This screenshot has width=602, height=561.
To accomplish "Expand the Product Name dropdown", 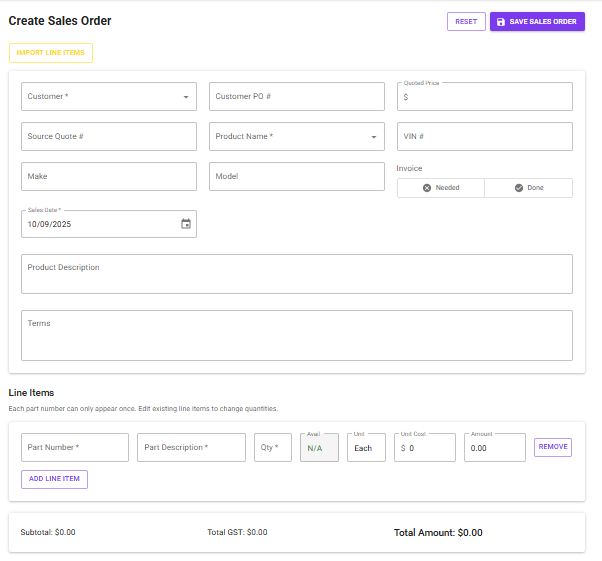I will tap(296, 137).
